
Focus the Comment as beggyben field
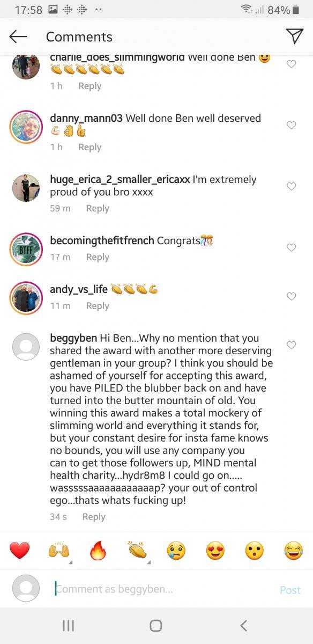(161, 589)
